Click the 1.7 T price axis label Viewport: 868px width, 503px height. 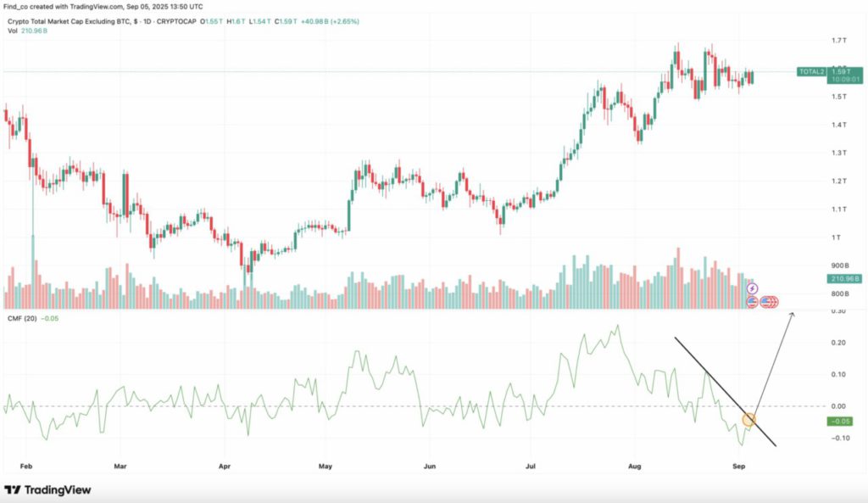pyautogui.click(x=840, y=41)
